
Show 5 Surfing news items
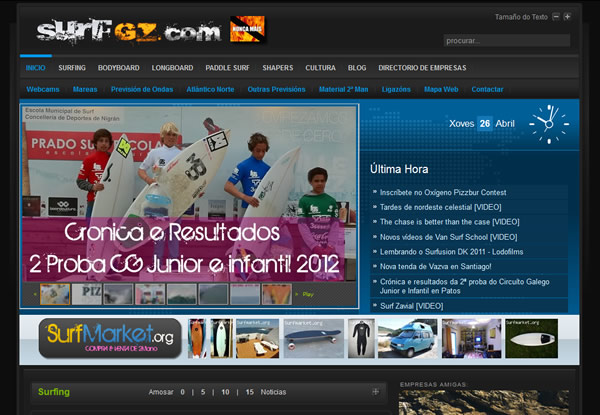[203, 392]
